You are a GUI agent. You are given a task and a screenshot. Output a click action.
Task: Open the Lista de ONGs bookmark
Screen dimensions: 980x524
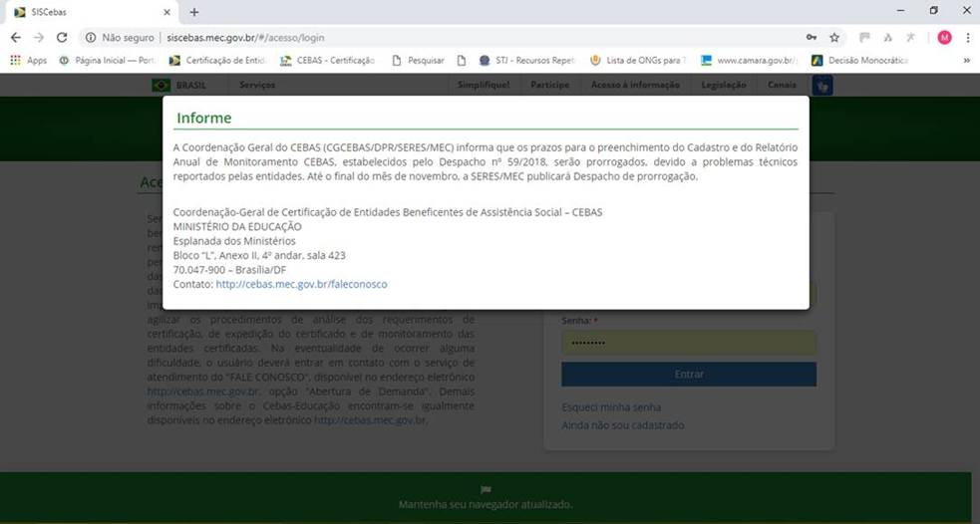point(638,61)
